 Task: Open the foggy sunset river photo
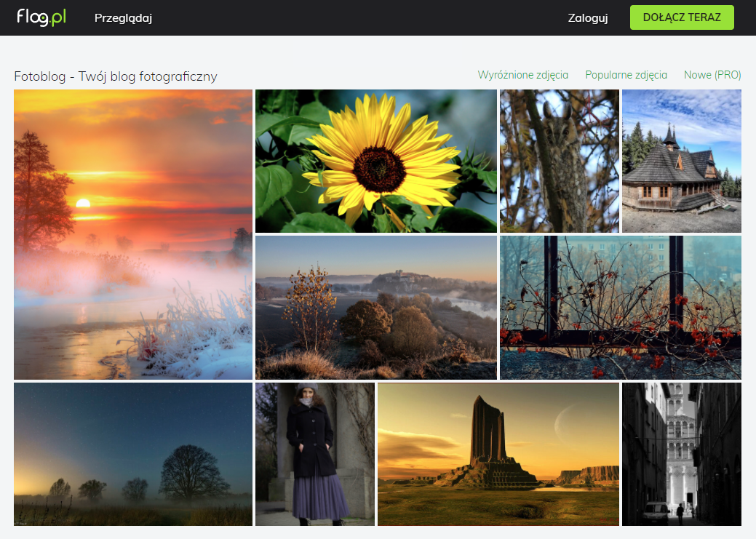point(133,234)
